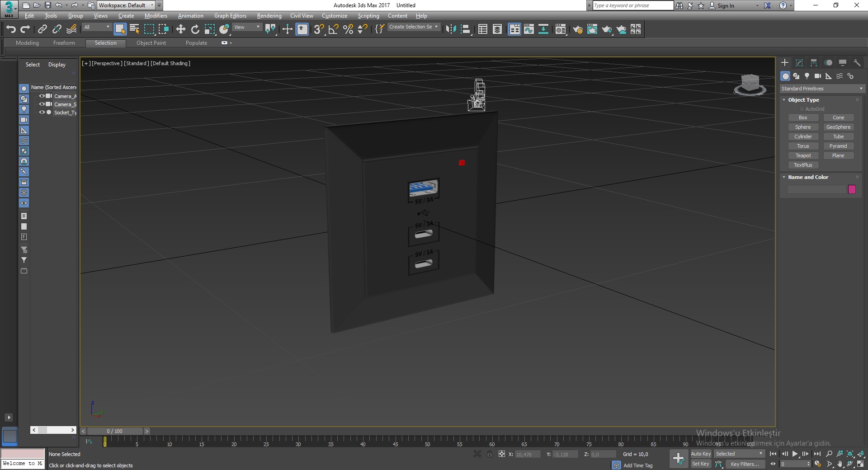
Task: Activate the Select and Move tool
Action: [180, 29]
